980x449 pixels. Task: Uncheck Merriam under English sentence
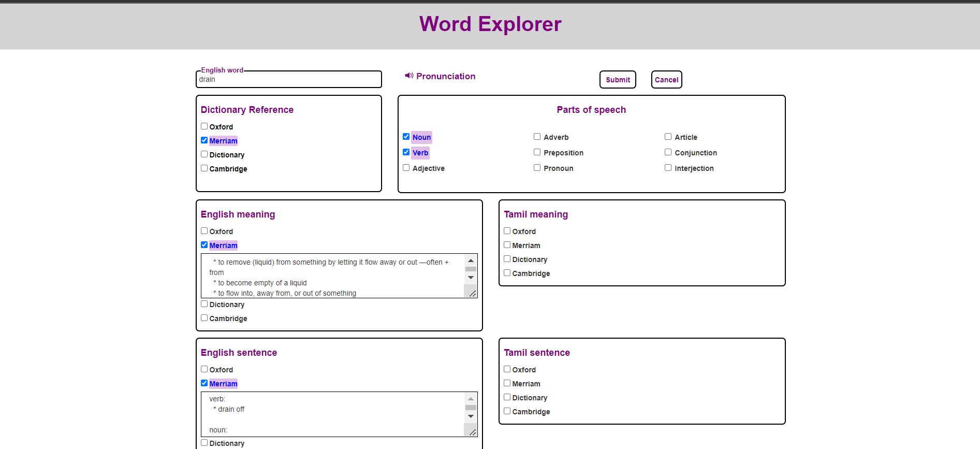(x=204, y=383)
